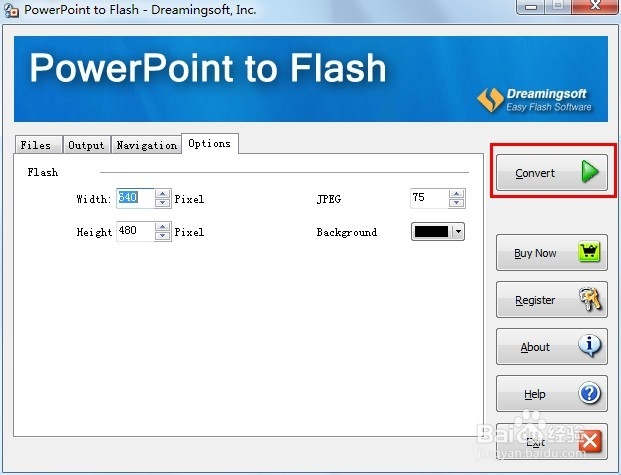Open the Background color dropdown arrow
The height and width of the screenshot is (475, 621).
458,231
